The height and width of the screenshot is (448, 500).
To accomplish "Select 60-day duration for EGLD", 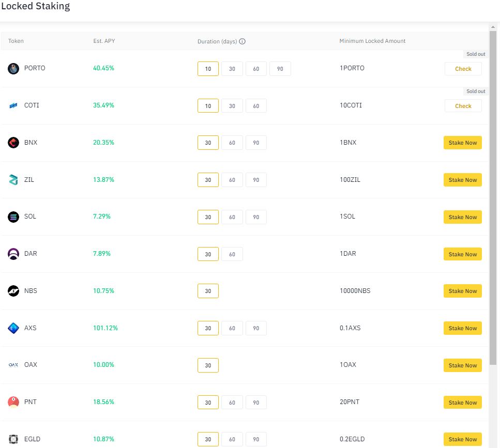I will (x=232, y=439).
